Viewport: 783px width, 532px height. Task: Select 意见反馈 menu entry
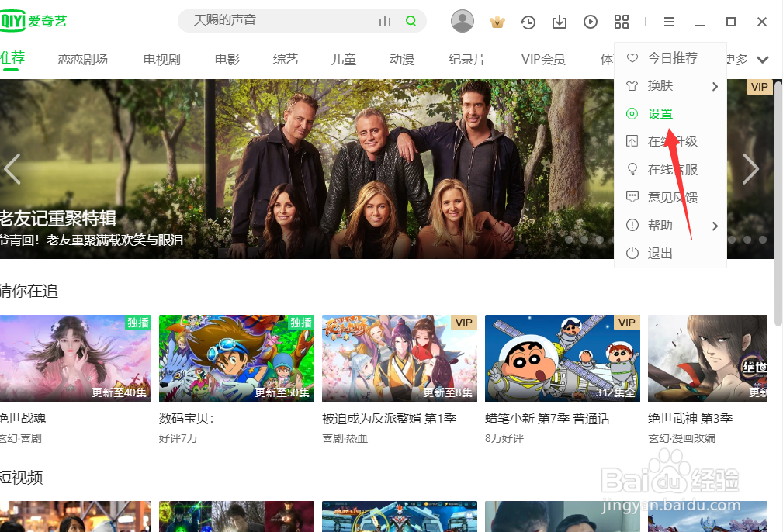tap(670, 198)
